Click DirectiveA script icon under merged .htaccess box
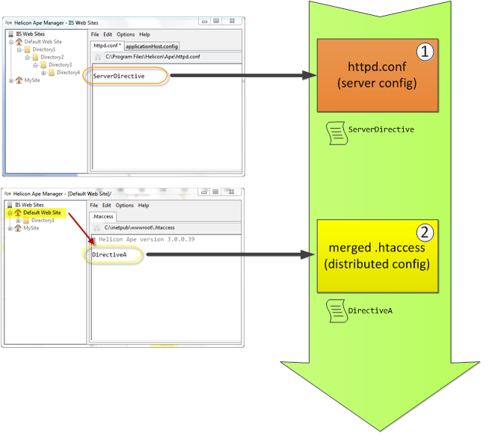The width and height of the screenshot is (492, 448). tap(336, 310)
